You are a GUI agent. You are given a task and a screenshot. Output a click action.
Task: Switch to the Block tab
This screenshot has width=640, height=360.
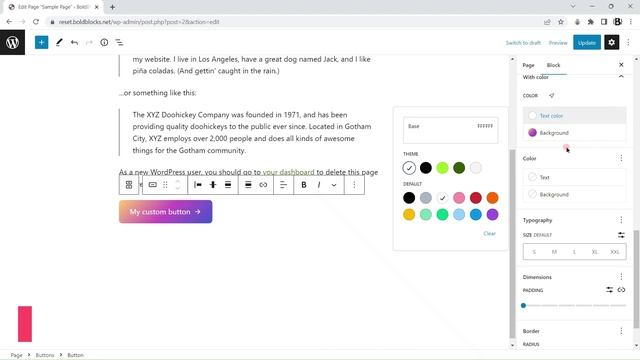[x=553, y=65]
